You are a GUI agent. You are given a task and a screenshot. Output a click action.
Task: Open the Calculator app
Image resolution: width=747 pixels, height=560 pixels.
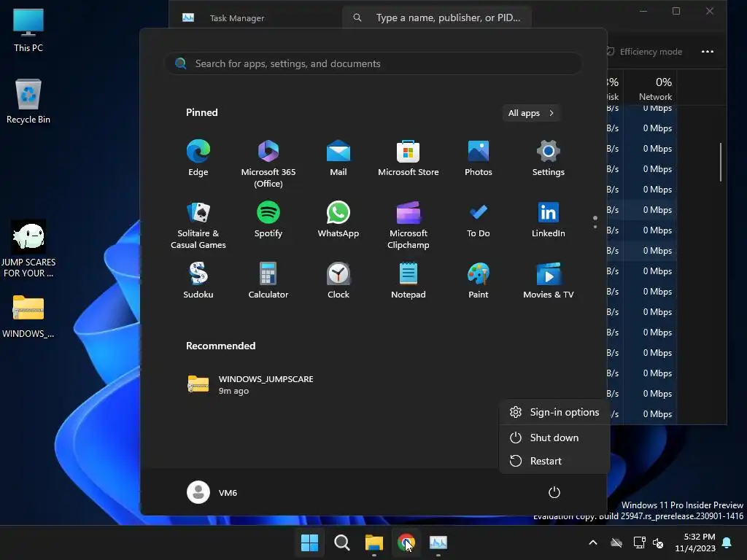click(x=268, y=281)
